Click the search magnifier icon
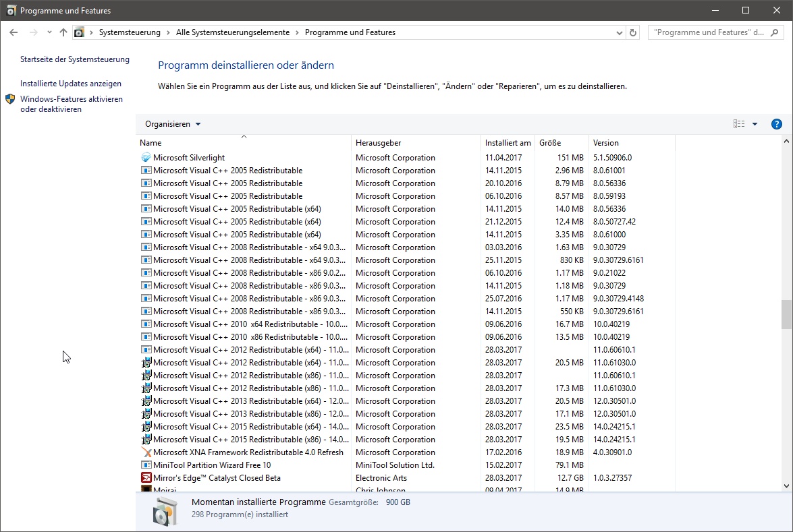The width and height of the screenshot is (793, 532). [774, 32]
